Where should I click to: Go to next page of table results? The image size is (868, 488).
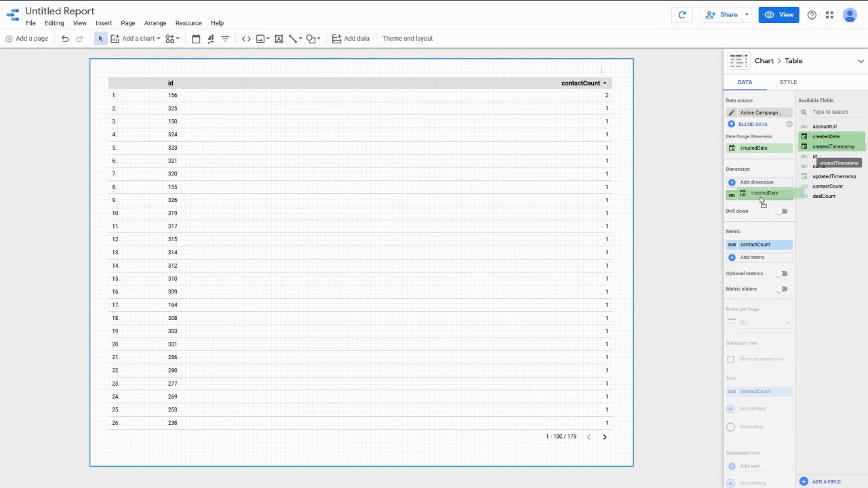tap(605, 436)
